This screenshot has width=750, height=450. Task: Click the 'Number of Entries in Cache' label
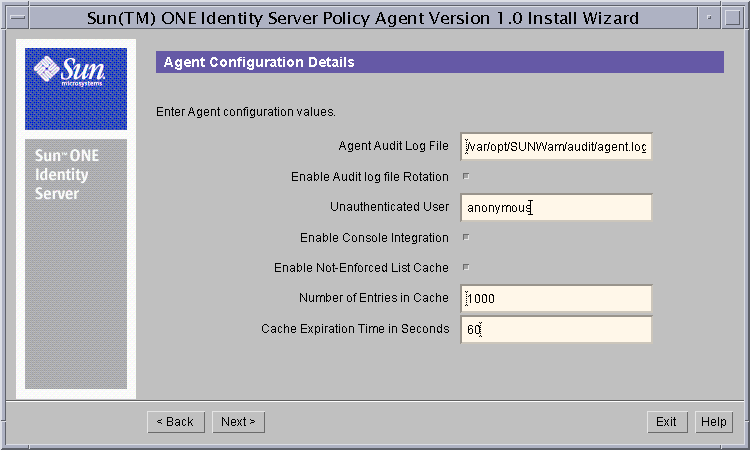374,297
